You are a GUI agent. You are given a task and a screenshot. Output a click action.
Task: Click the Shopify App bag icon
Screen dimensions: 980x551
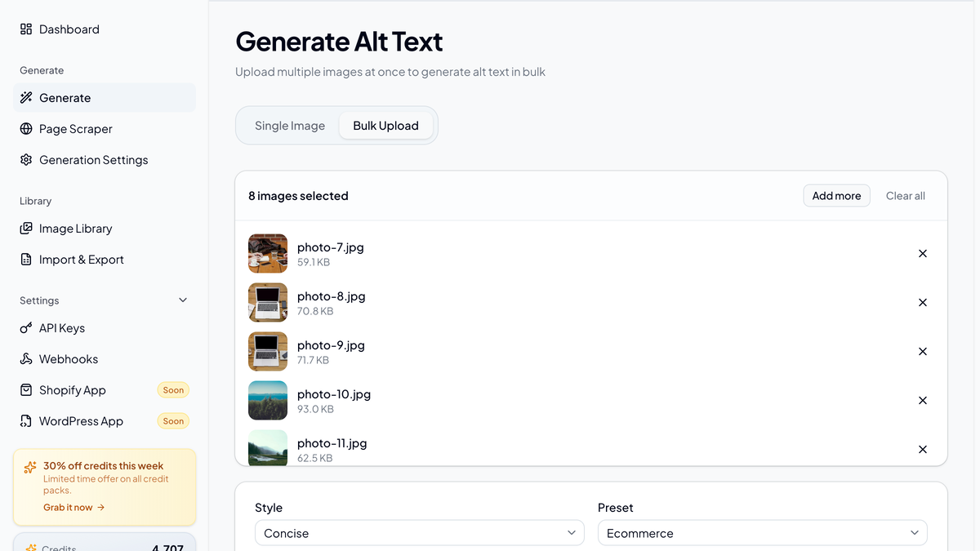coord(26,390)
